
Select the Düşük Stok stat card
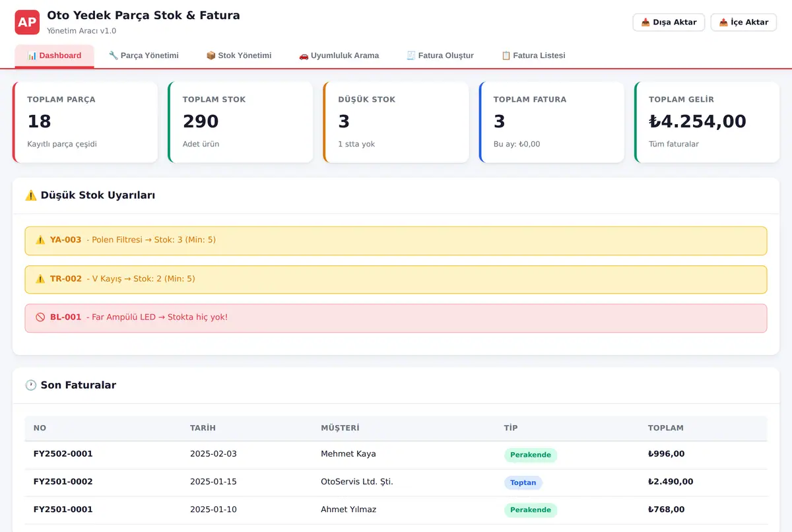(396, 122)
